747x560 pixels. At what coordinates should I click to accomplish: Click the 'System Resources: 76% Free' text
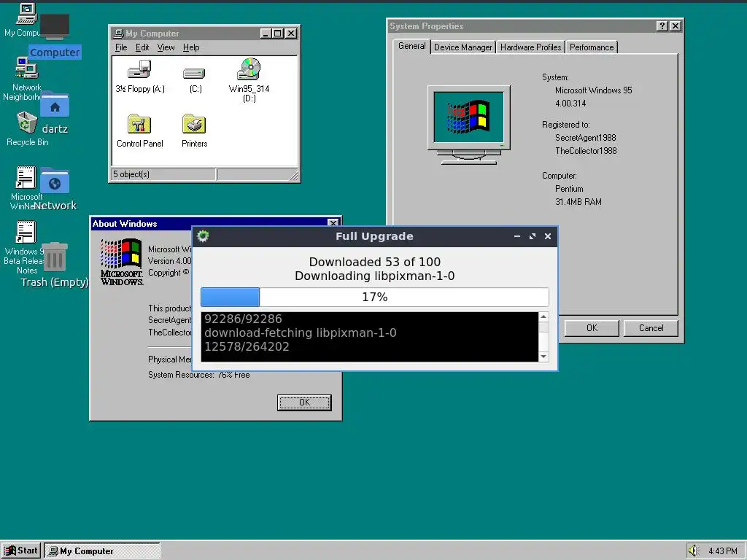tap(198, 375)
